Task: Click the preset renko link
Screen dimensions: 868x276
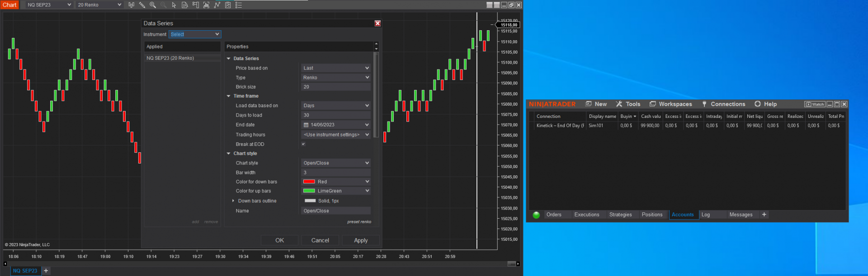Action: [359, 222]
